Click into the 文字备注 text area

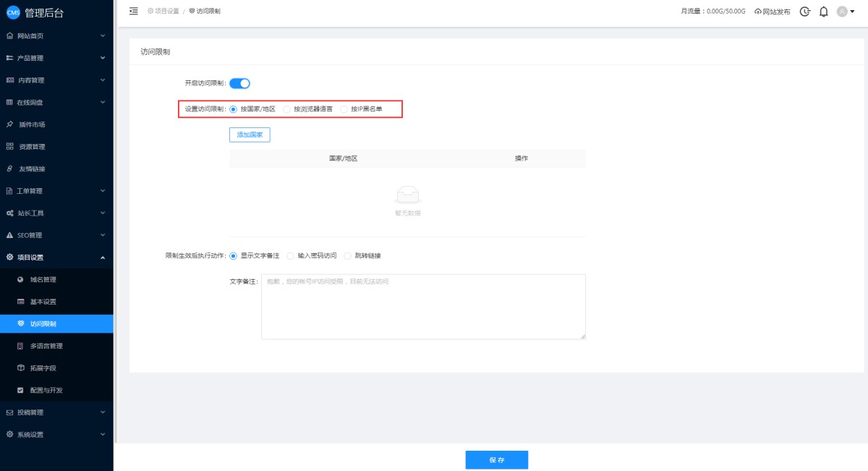pos(423,306)
